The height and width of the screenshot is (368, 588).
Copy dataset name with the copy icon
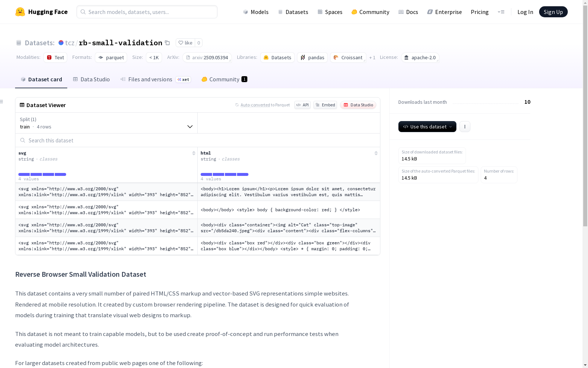click(x=167, y=43)
